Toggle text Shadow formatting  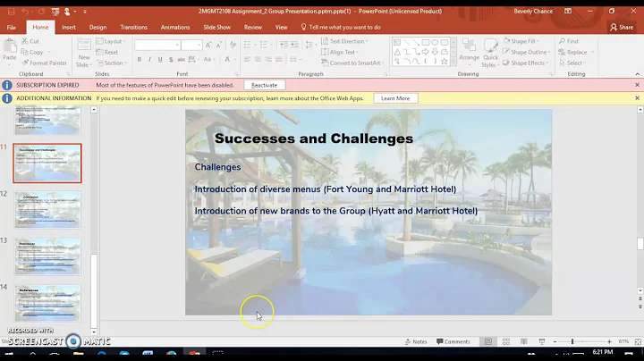[x=171, y=60]
